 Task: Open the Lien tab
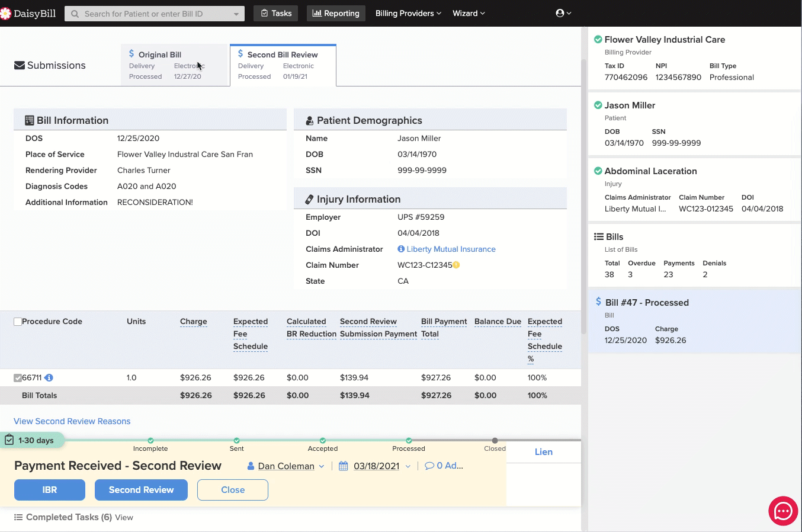click(x=544, y=451)
